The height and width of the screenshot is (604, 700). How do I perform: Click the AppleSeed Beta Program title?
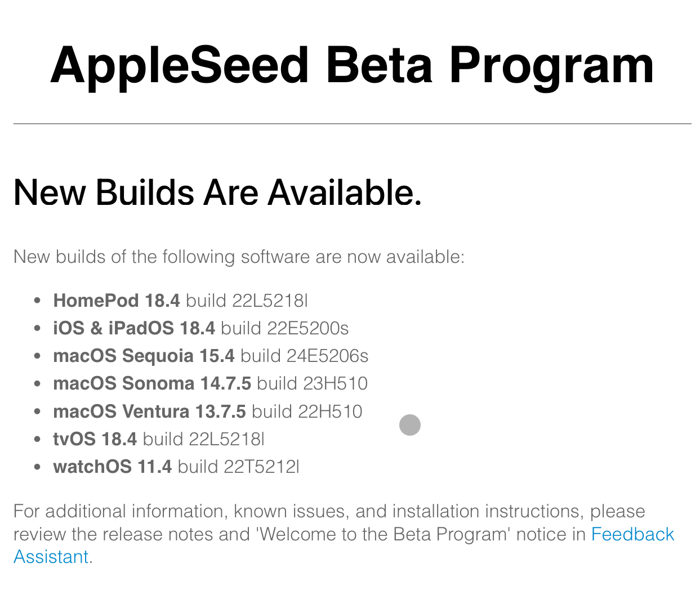352,65
